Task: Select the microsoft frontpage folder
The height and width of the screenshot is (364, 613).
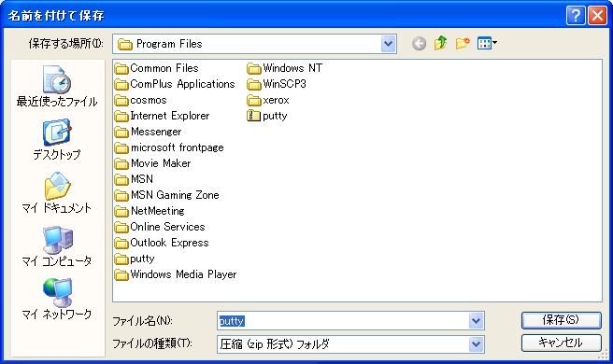Action: tap(169, 147)
